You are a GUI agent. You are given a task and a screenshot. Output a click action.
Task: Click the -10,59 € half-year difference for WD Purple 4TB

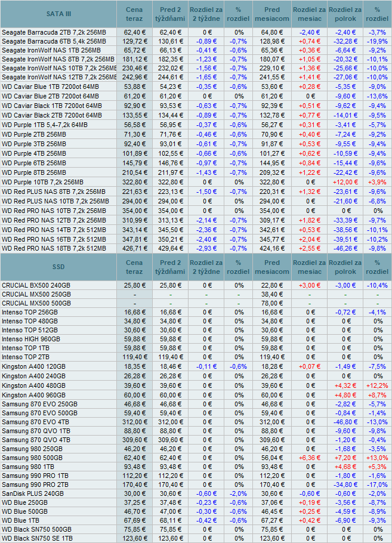tap(345, 153)
